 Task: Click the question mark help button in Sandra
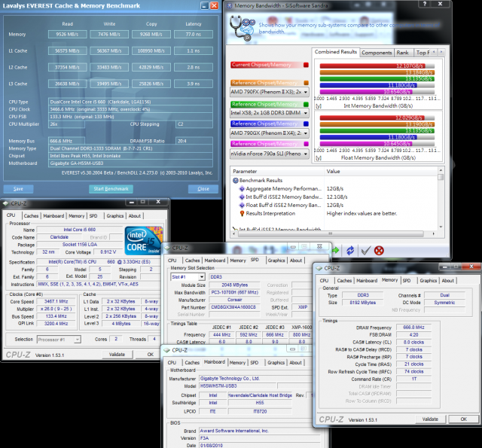425,4
